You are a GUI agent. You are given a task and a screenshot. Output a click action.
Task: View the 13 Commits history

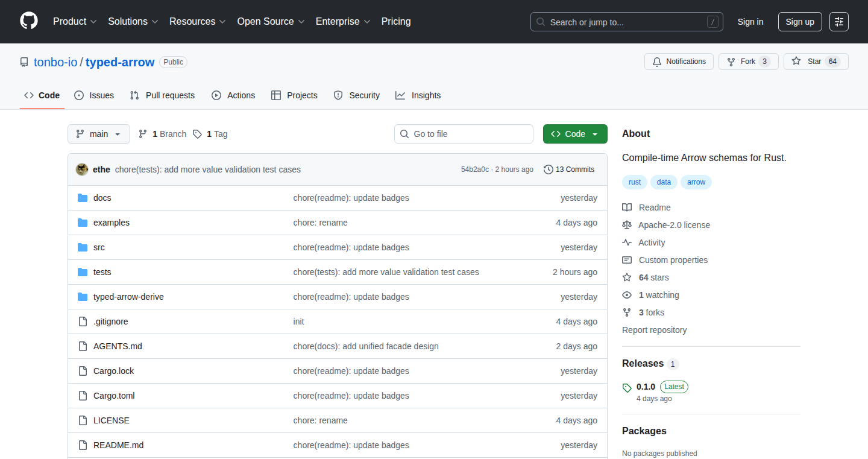coord(569,169)
